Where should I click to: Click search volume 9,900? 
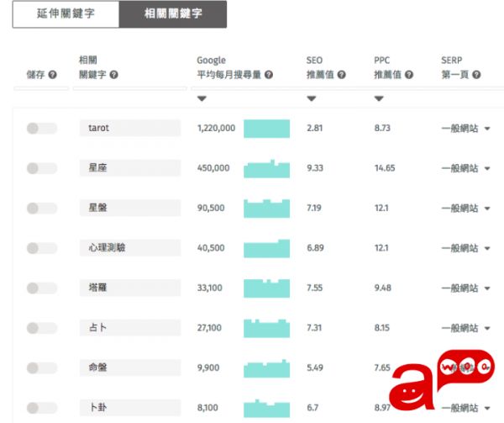click(208, 368)
